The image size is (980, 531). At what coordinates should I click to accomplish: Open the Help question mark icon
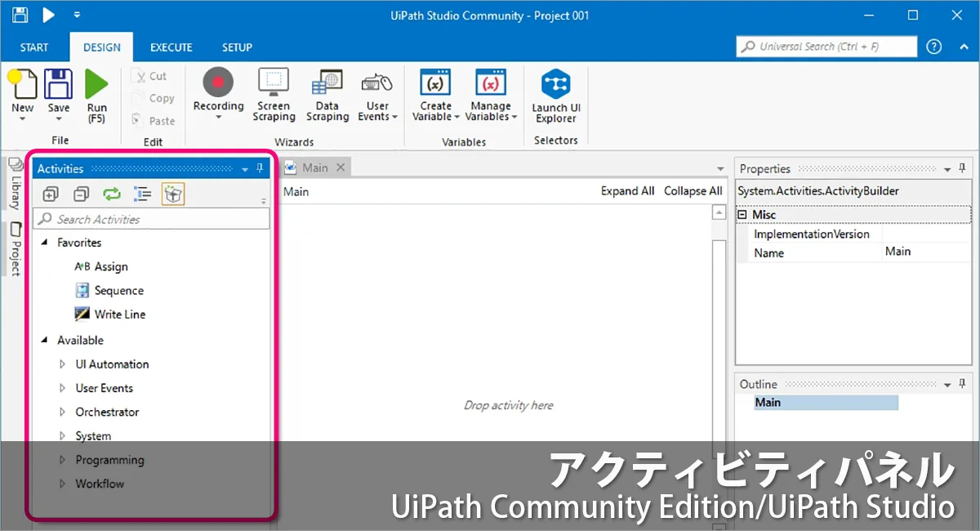point(935,47)
